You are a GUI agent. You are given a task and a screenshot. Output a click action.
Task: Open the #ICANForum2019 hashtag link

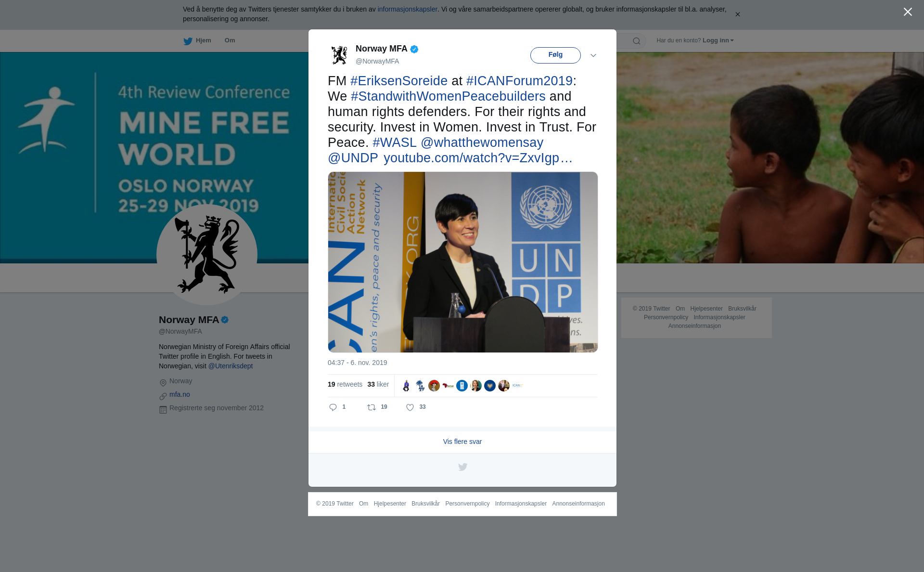point(519,81)
